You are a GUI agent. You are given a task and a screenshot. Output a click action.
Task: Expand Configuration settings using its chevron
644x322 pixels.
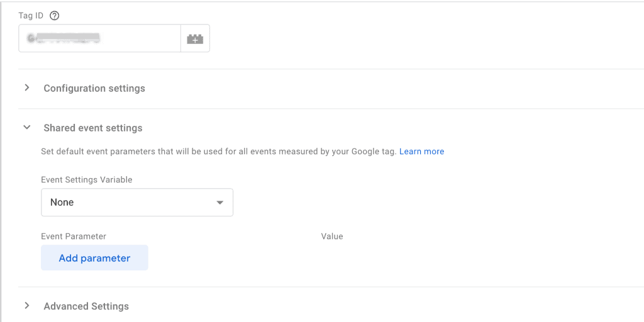pos(27,88)
